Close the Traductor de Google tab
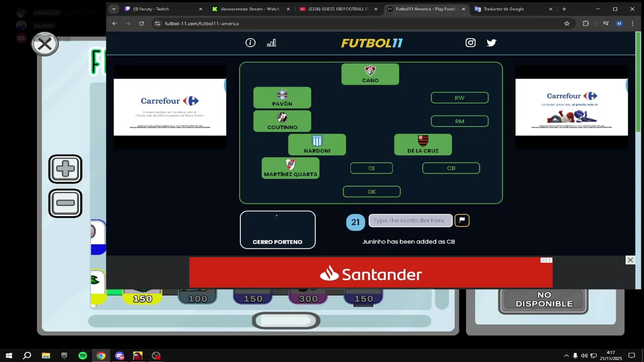Viewport: 644px width, 362px height. [550, 9]
